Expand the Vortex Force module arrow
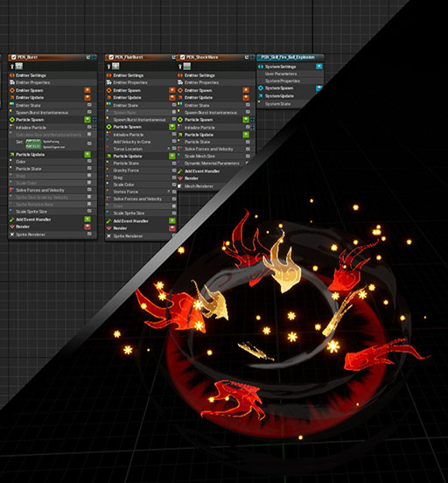448x483 pixels. point(169,192)
